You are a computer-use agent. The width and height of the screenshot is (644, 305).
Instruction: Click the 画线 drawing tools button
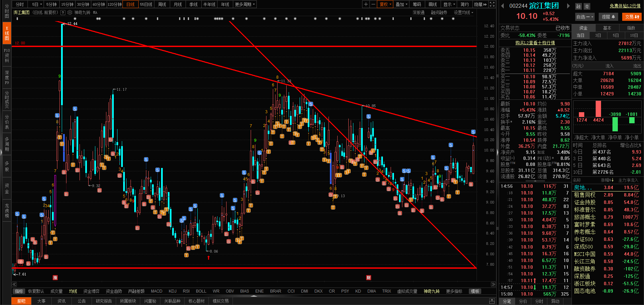(433, 4)
